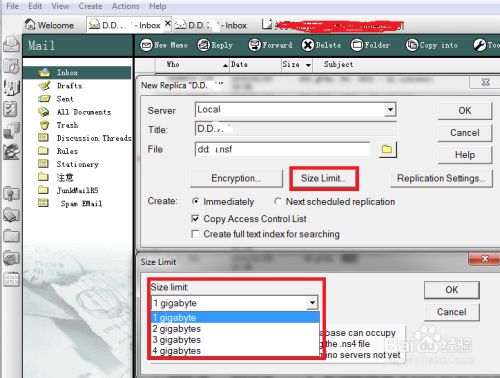The image size is (500, 378).
Task: Click the Copy into toolbar button
Action: 431,45
